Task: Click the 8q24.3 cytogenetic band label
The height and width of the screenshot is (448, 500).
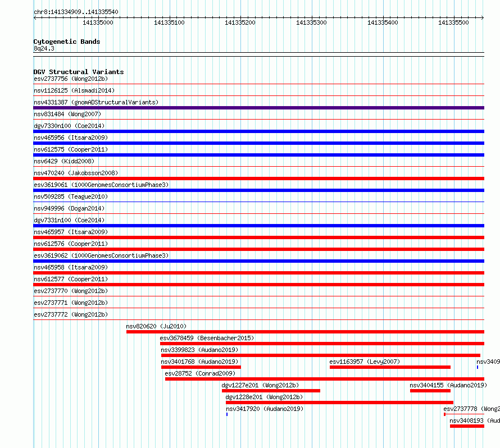Action: click(44, 48)
